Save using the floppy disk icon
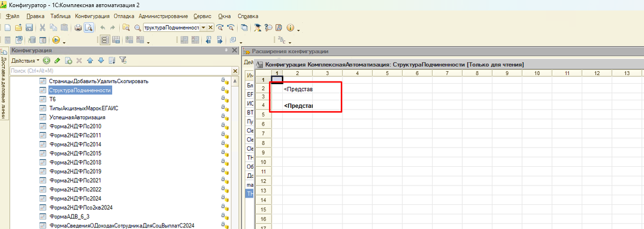The height and width of the screenshot is (229, 644). pos(28,27)
